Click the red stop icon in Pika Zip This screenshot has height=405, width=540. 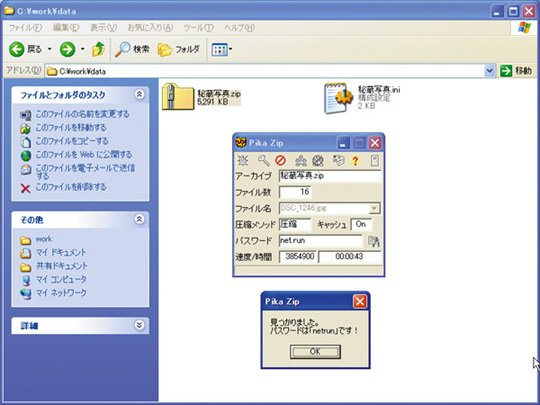[281, 160]
